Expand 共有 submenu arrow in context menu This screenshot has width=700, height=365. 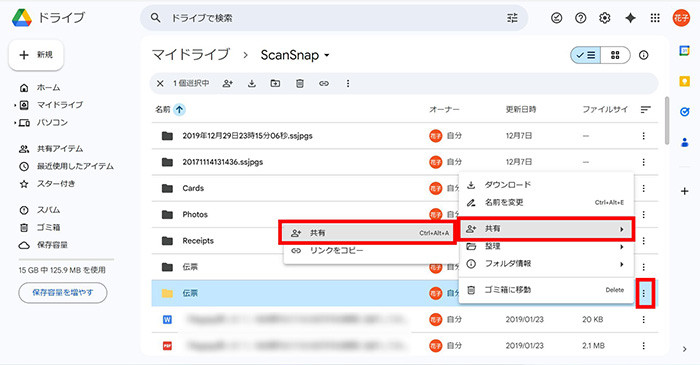[621, 229]
